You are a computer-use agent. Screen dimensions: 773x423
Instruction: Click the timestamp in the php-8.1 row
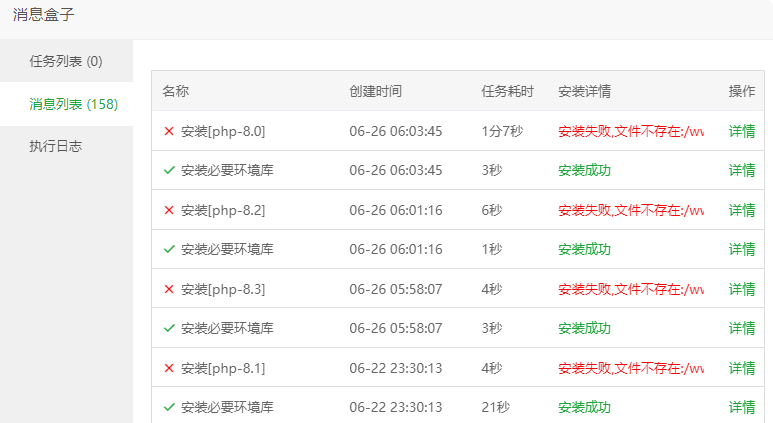[396, 368]
